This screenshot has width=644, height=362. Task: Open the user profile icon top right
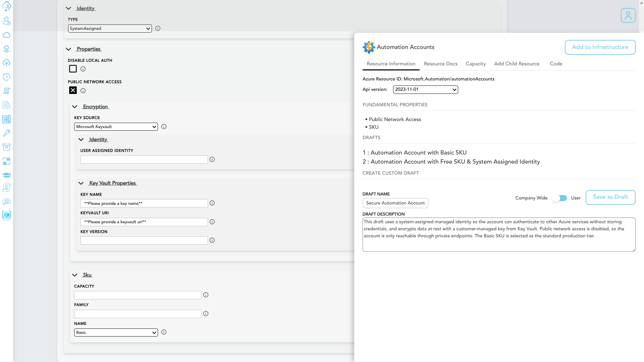(628, 15)
